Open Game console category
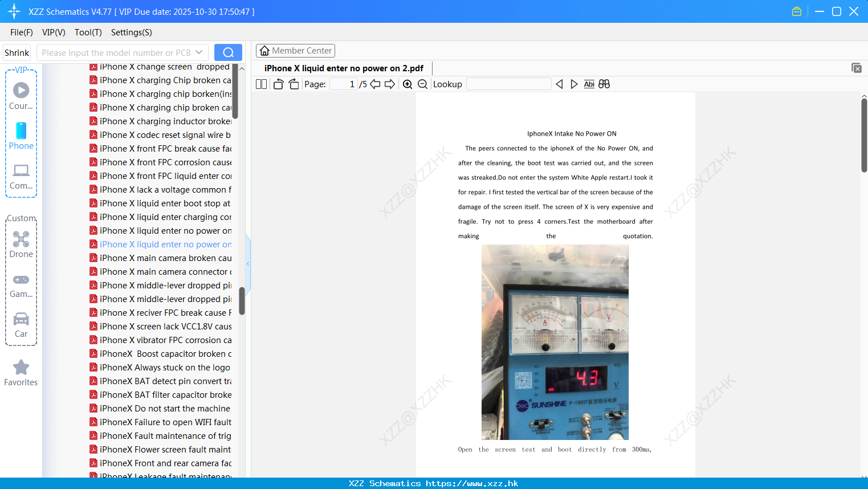Viewport: 868px width, 489px height. (21, 285)
